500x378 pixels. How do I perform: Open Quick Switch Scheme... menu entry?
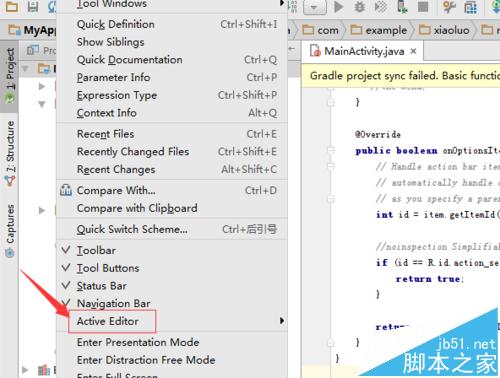point(172,229)
